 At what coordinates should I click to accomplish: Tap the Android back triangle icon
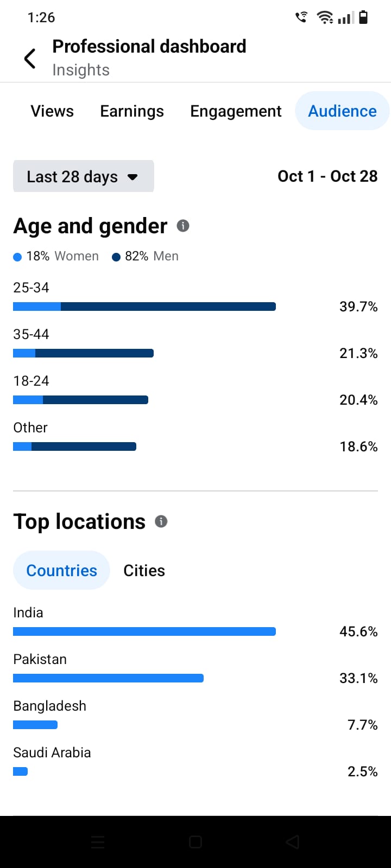coord(293,842)
